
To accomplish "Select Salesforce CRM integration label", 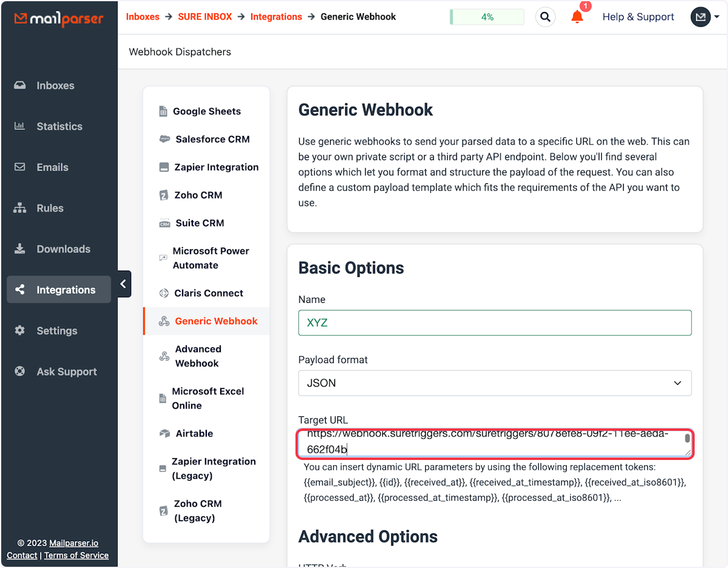I will click(212, 139).
